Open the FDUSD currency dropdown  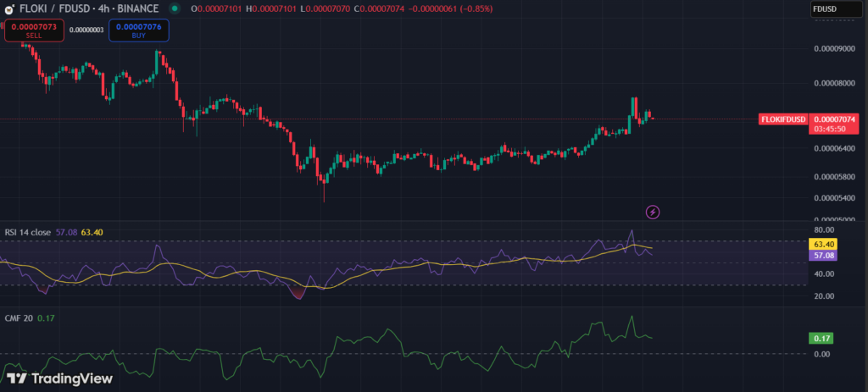pyautogui.click(x=834, y=8)
